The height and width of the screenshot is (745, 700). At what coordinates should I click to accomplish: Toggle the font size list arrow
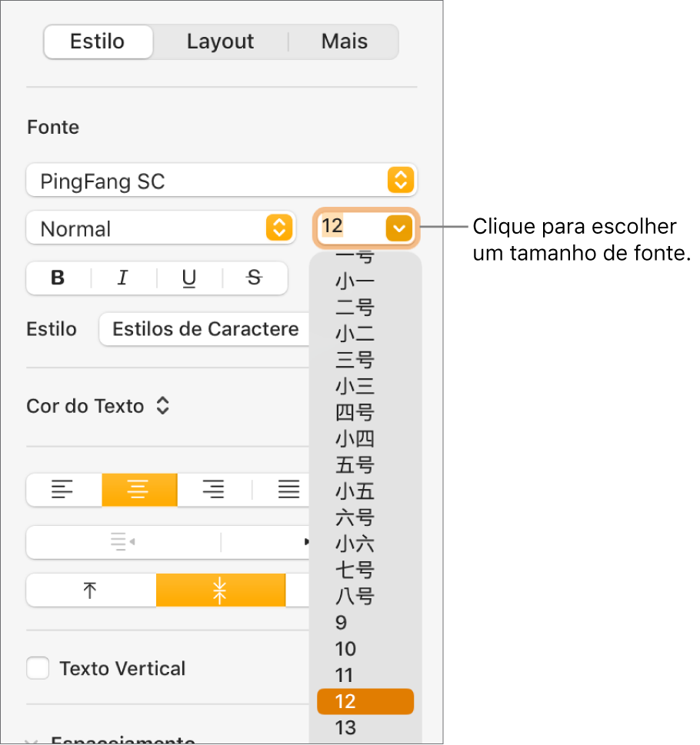tap(399, 228)
